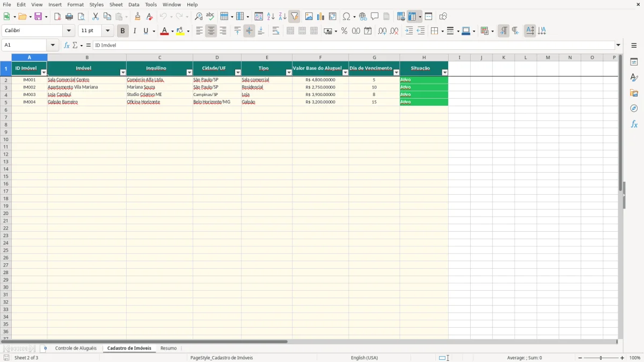The width and height of the screenshot is (644, 362).
Task: Open the 11 pt font size dropdown
Action: 107,31
